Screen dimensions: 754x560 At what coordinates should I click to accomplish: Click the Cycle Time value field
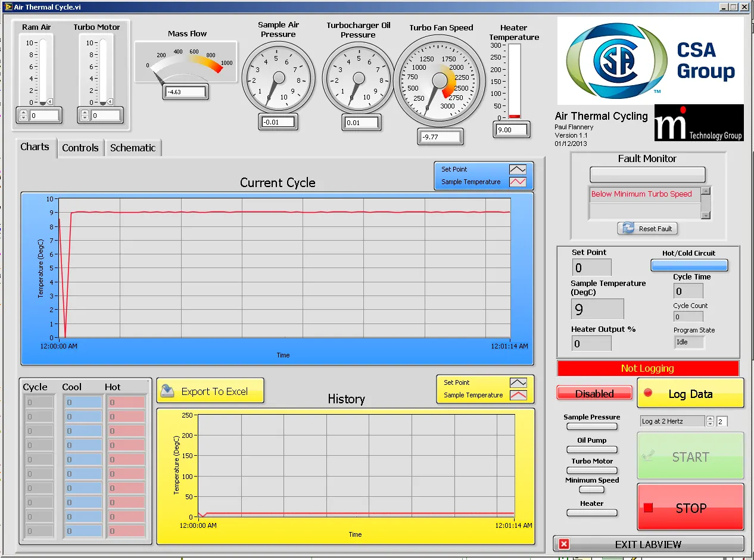tap(688, 291)
